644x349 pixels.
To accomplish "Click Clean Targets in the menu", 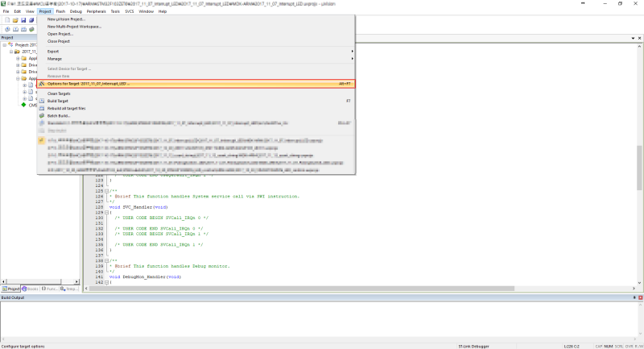I will click(x=59, y=93).
